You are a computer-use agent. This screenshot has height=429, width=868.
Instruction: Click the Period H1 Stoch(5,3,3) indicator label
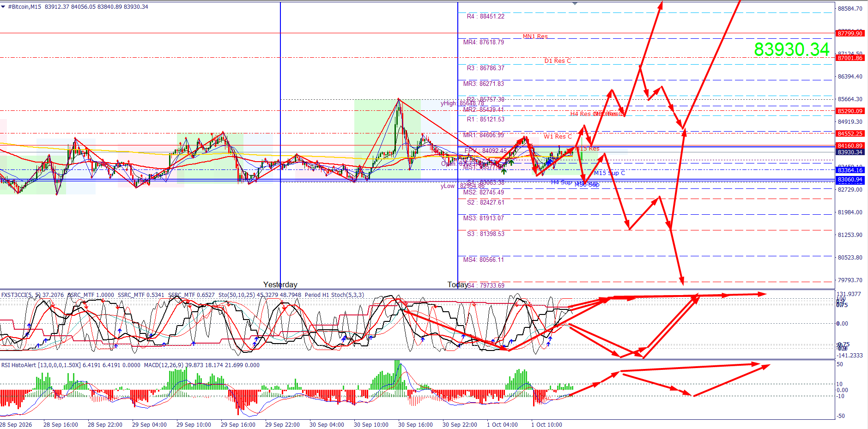334,295
